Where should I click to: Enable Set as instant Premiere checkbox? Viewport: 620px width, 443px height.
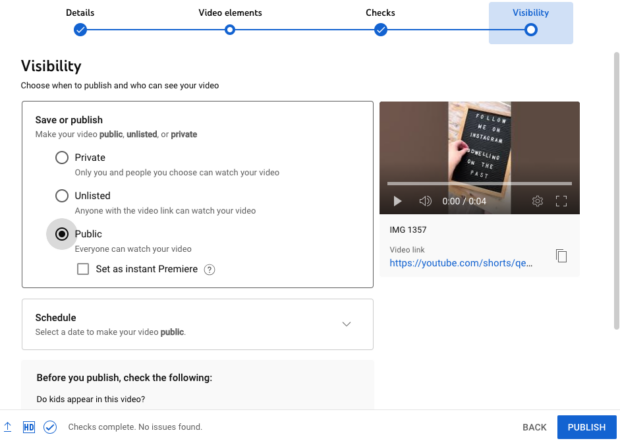(x=84, y=269)
